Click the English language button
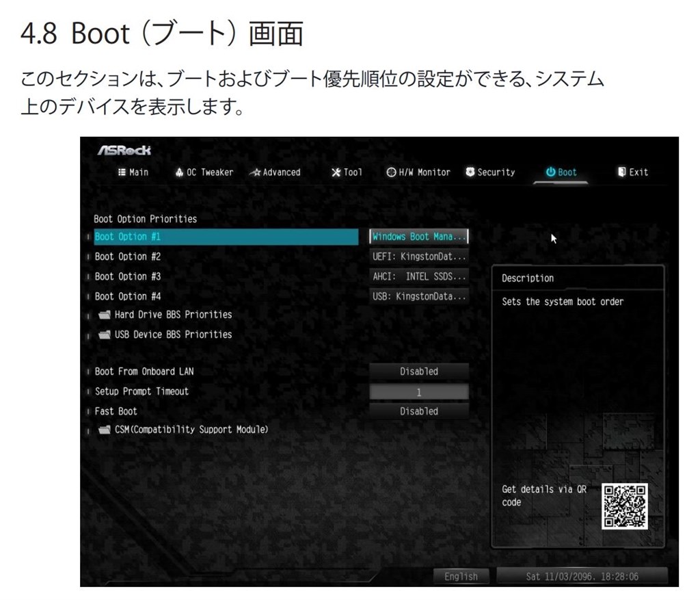This screenshot has height=600, width=700. tap(461, 576)
